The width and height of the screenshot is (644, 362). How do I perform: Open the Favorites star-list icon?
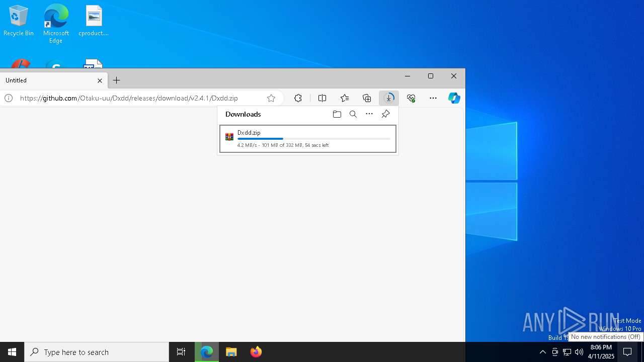[345, 98]
